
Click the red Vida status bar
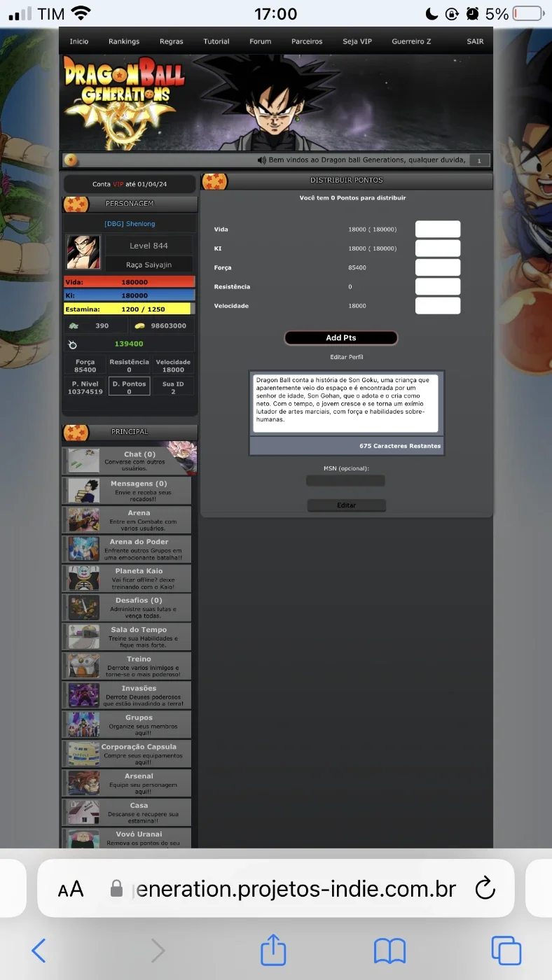point(129,282)
